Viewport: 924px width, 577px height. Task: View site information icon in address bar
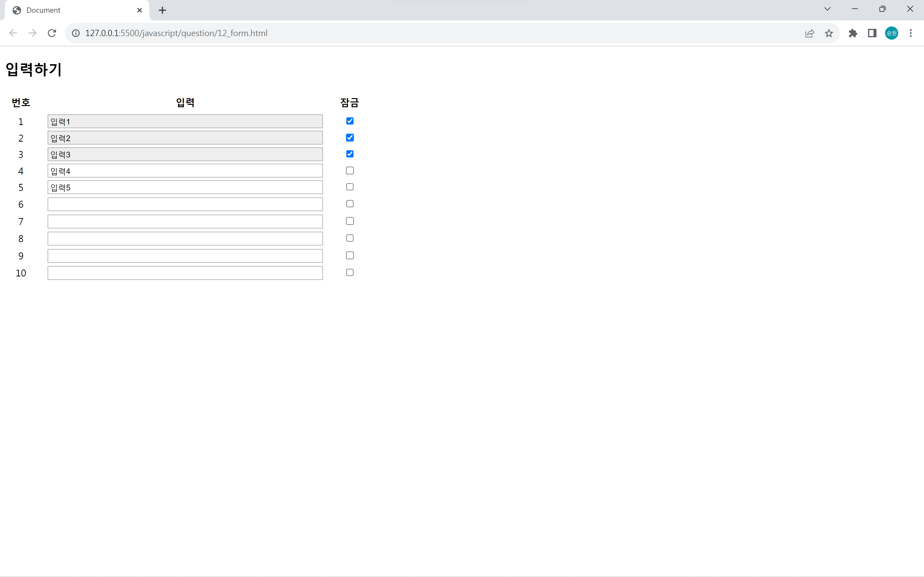coord(76,33)
